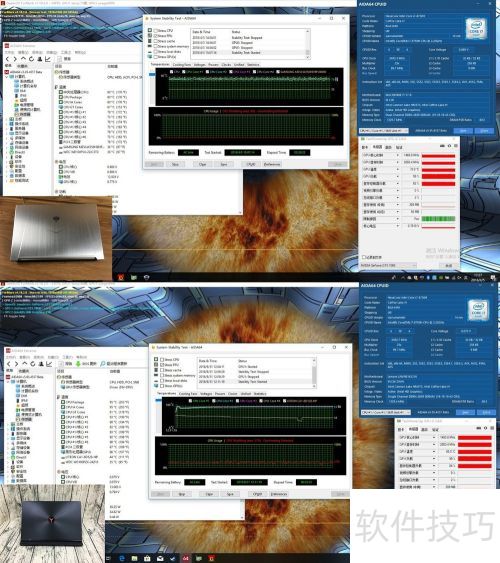Click green BIOS update arrow in lower AIDA64

click(78, 364)
